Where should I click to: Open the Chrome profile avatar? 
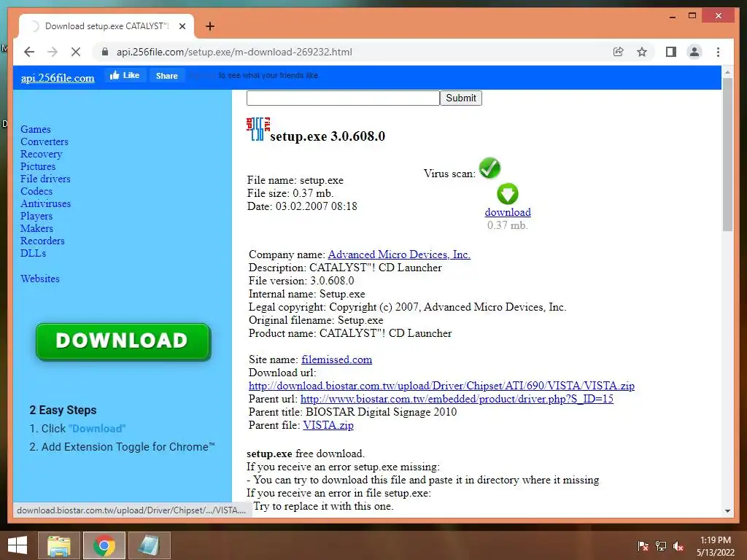click(694, 52)
